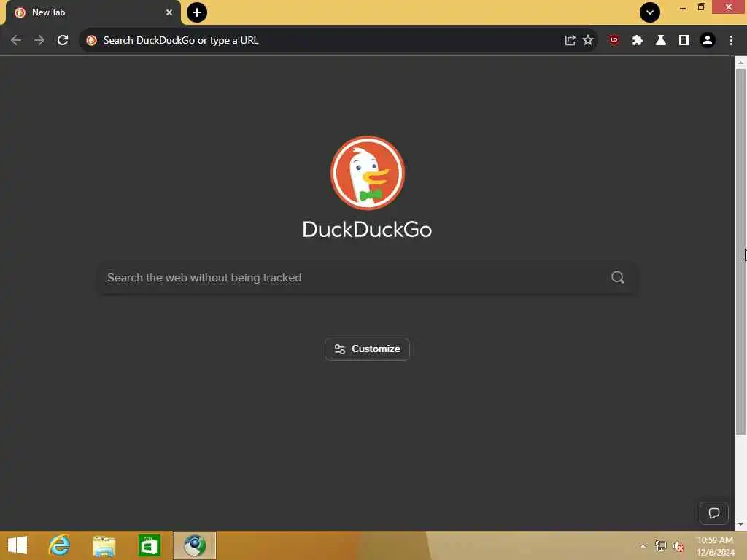The image size is (747, 560).
Task: Close the New Tab tab
Action: (169, 13)
